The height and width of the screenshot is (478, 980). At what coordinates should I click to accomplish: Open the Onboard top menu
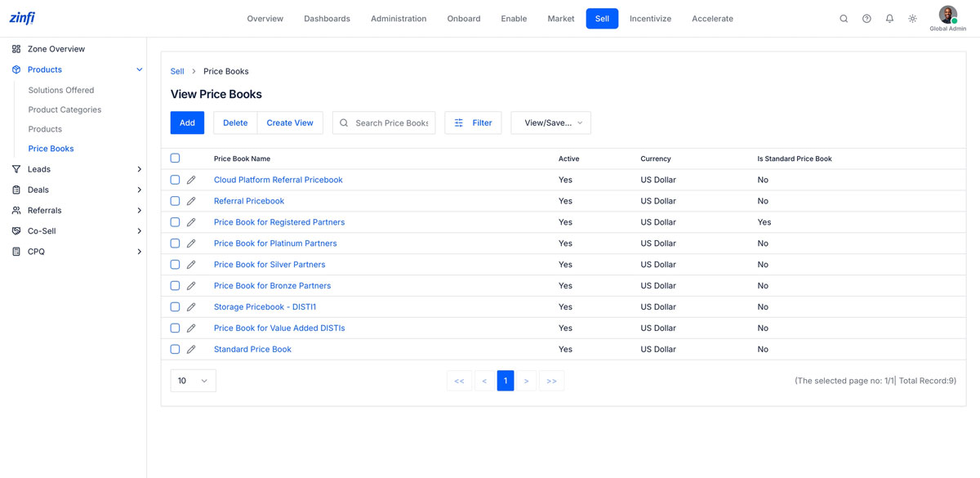pos(464,19)
